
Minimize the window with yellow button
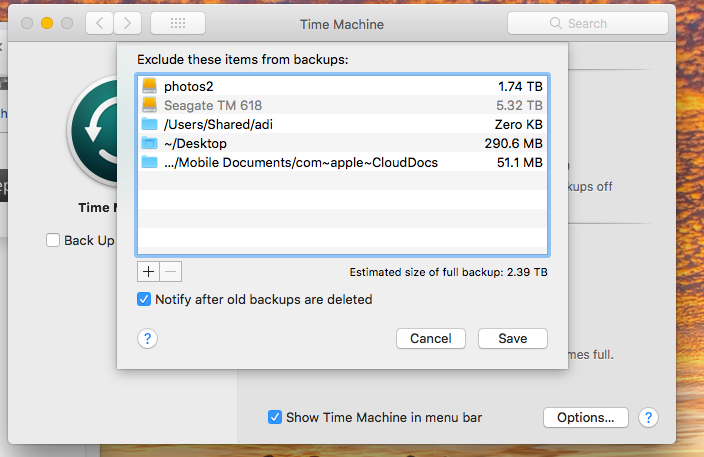click(47, 23)
